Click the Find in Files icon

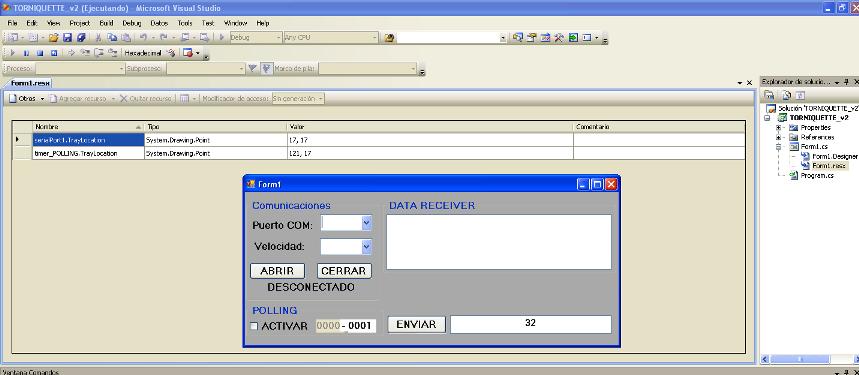[x=389, y=38]
